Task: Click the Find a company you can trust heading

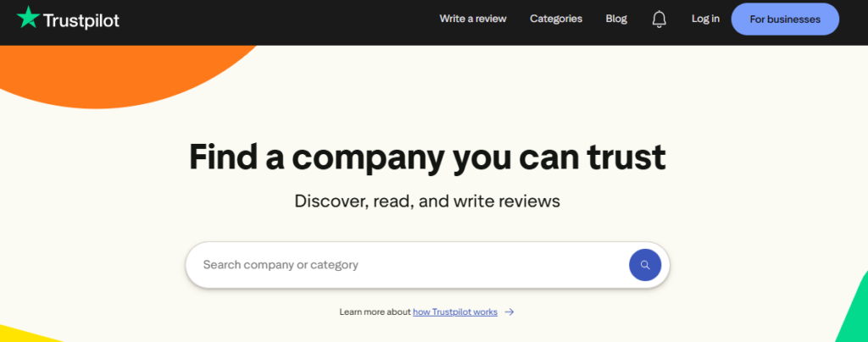Action: 427,157
